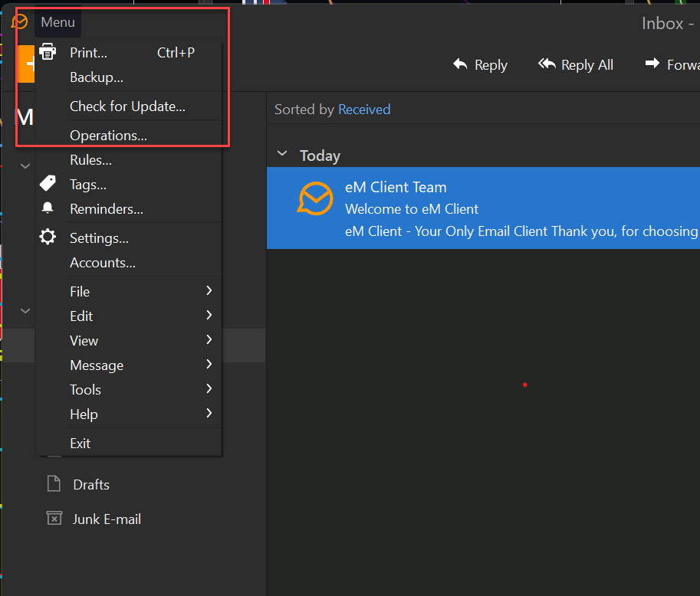The width and height of the screenshot is (700, 596).
Task: Choose Exit from the menu
Action: tap(128, 444)
